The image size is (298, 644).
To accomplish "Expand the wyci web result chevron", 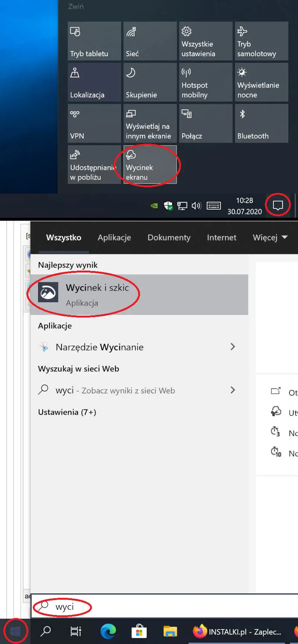I will 233,390.
